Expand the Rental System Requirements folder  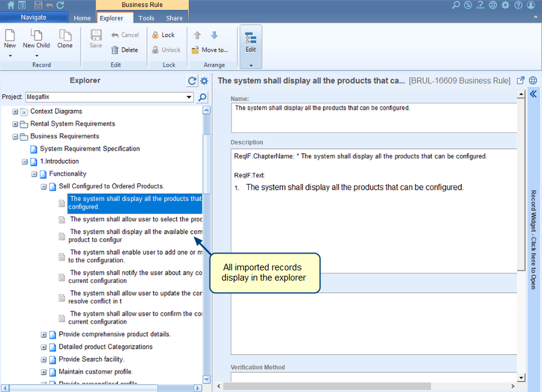[15, 124]
